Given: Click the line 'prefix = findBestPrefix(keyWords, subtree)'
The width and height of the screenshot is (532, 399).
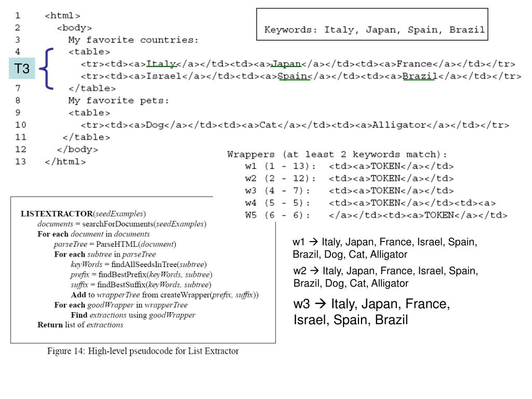Looking at the screenshot, I should point(141,275).
